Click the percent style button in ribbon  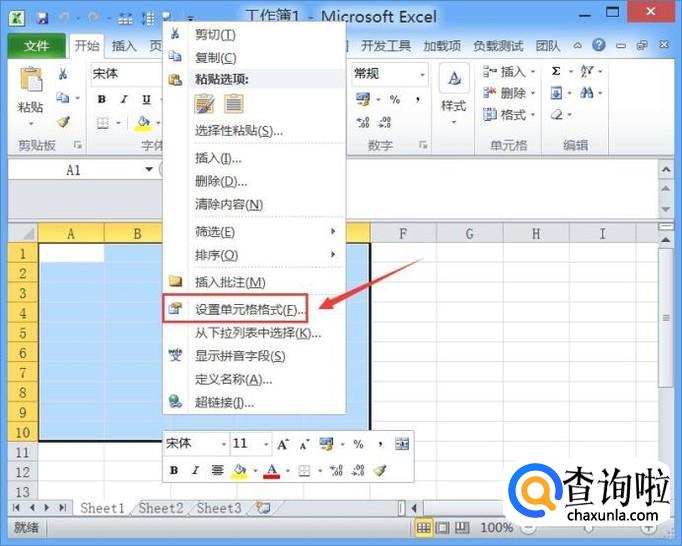[395, 99]
